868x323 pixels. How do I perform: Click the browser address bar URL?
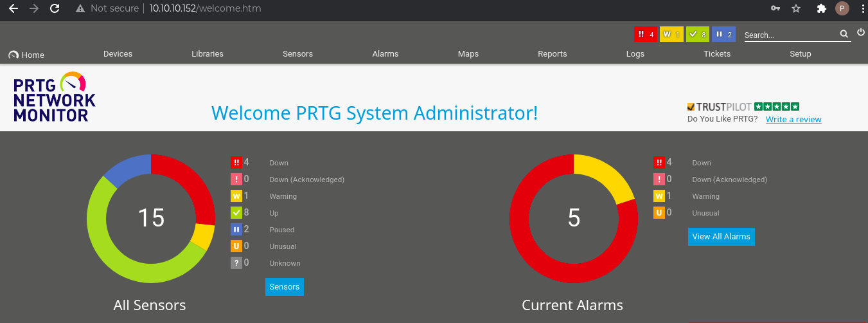[206, 8]
